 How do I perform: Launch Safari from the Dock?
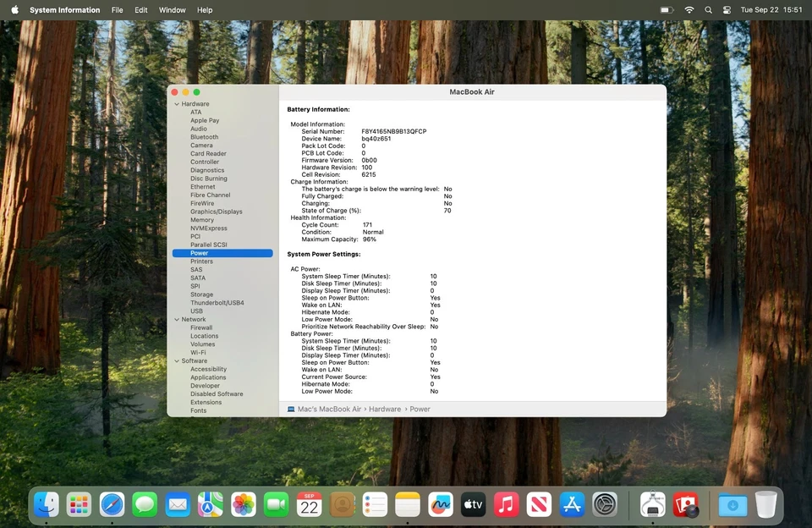point(112,504)
